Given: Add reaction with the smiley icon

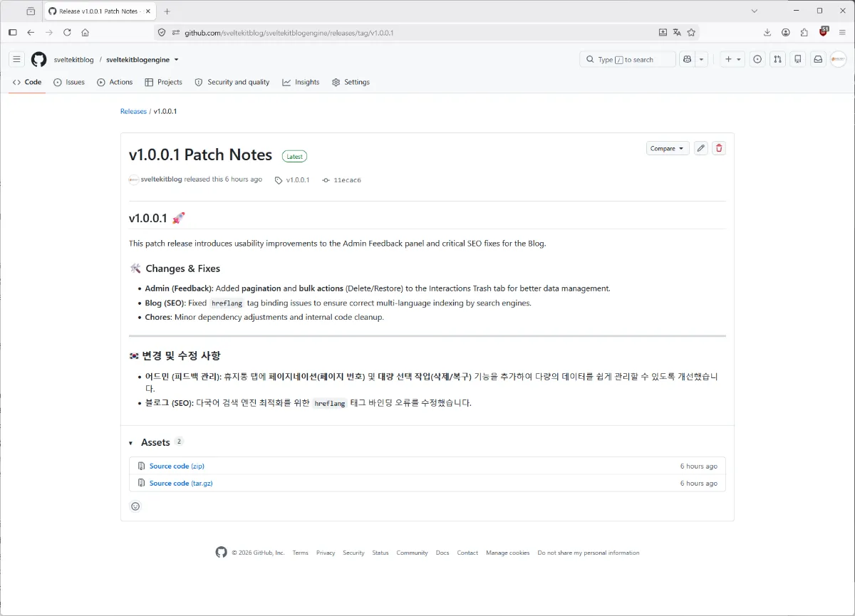Looking at the screenshot, I should pos(135,506).
